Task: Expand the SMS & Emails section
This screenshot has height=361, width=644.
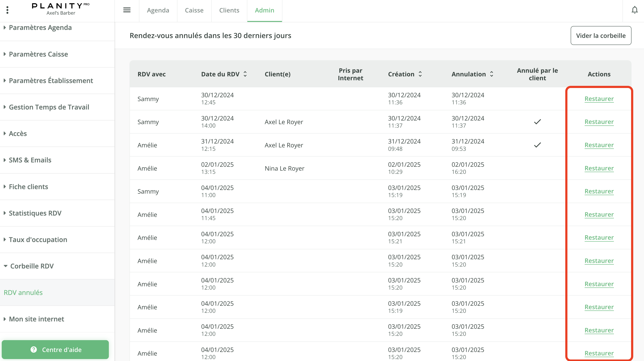Action: [x=30, y=160]
